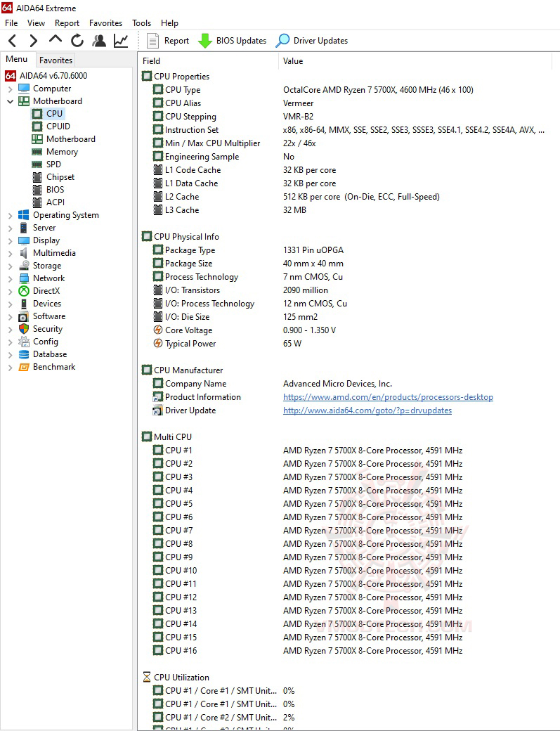Open the File menu
The width and height of the screenshot is (560, 731).
pyautogui.click(x=11, y=22)
